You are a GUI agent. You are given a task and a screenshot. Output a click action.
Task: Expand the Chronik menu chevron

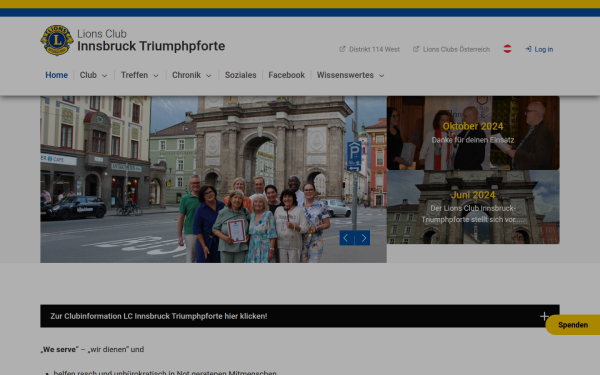coord(209,76)
